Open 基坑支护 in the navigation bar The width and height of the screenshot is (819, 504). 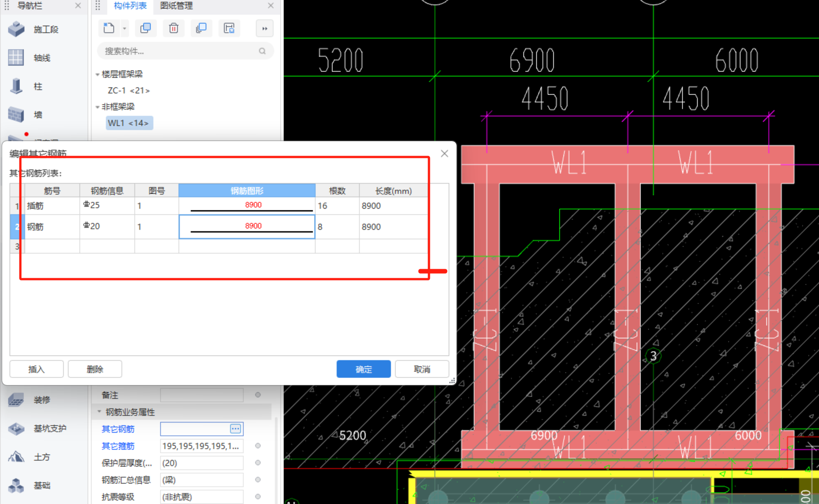38,428
